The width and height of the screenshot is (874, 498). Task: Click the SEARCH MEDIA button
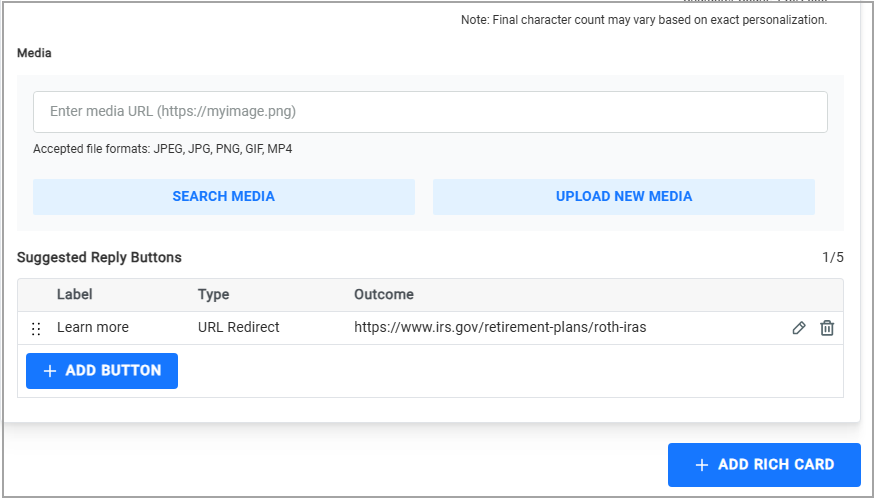(x=224, y=196)
